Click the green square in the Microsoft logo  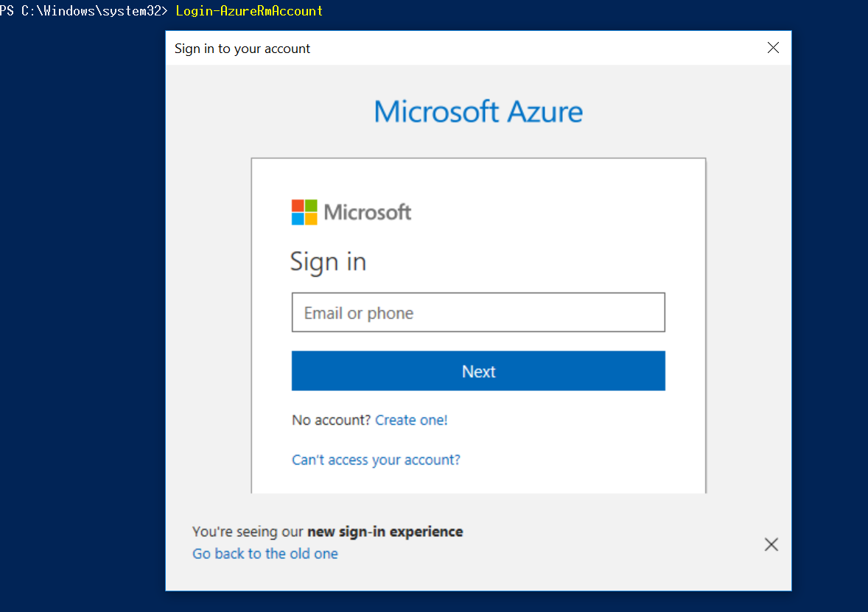tap(311, 205)
